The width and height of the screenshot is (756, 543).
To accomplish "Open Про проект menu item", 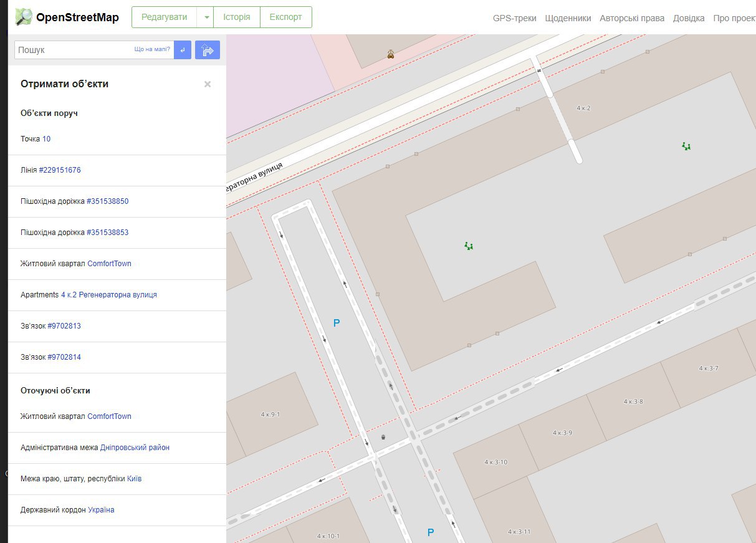I will tap(734, 18).
